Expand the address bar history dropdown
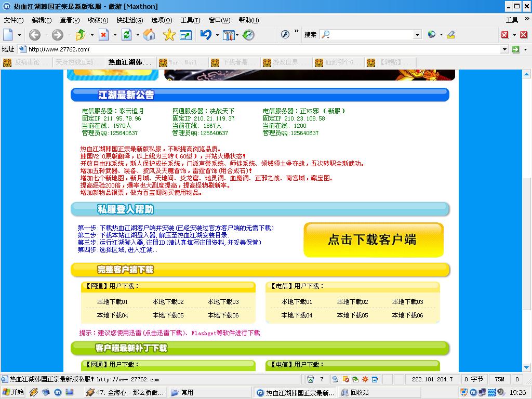 point(504,49)
